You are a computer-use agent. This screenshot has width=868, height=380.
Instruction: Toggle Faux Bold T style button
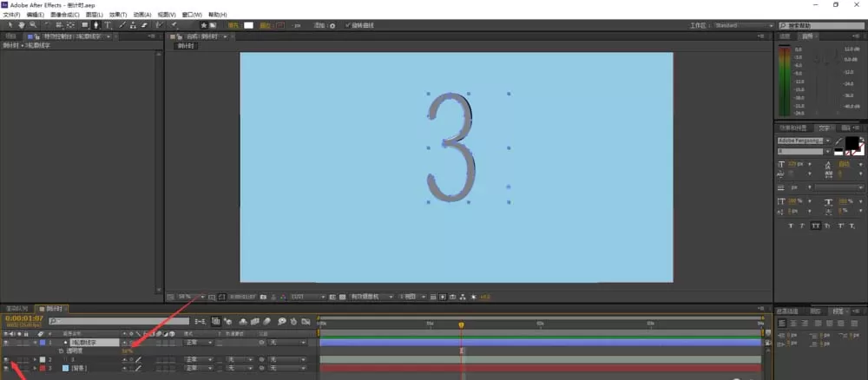tap(791, 226)
